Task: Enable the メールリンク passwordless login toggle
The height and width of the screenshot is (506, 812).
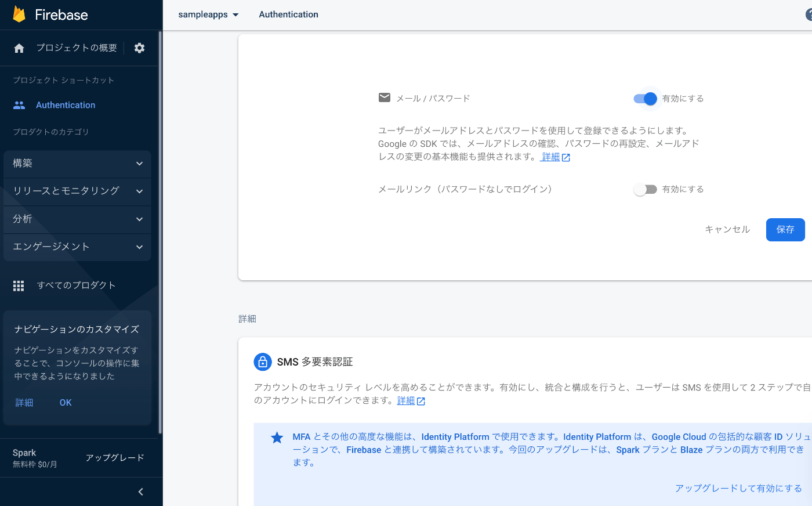Action: pos(645,189)
